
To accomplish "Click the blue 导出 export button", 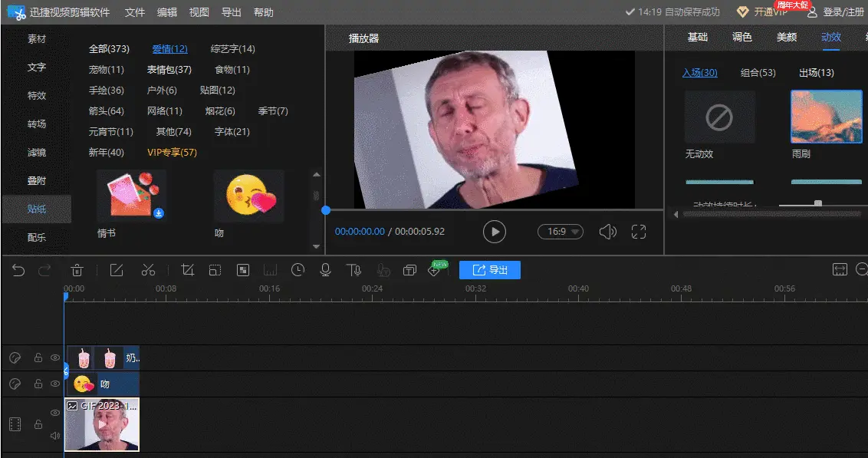I will coord(490,270).
